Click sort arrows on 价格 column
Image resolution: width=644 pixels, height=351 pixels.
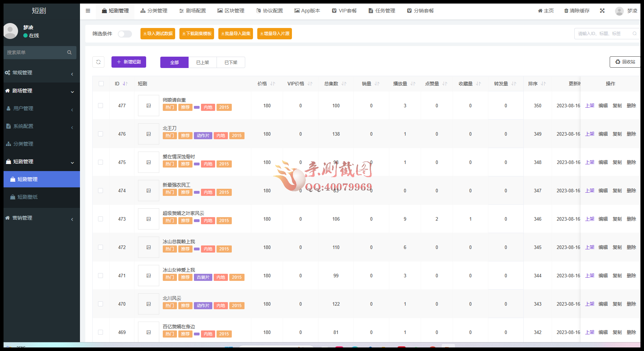[x=272, y=84]
